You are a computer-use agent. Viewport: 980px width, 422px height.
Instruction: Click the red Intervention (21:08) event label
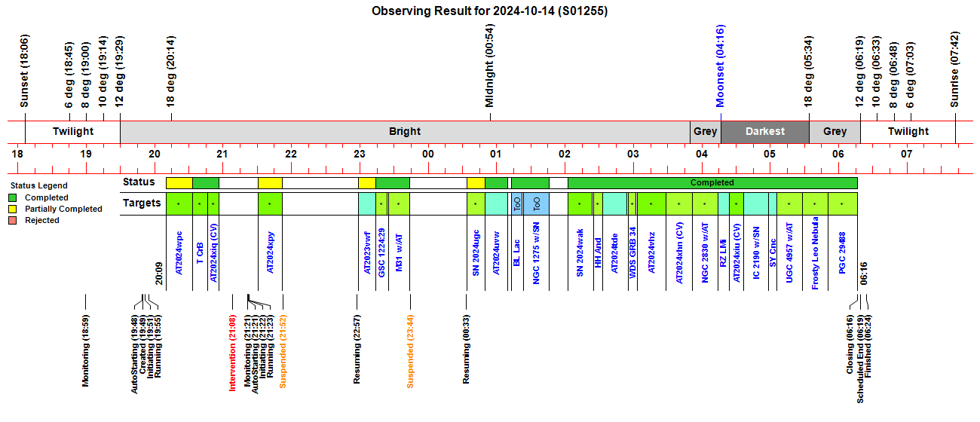(232, 353)
